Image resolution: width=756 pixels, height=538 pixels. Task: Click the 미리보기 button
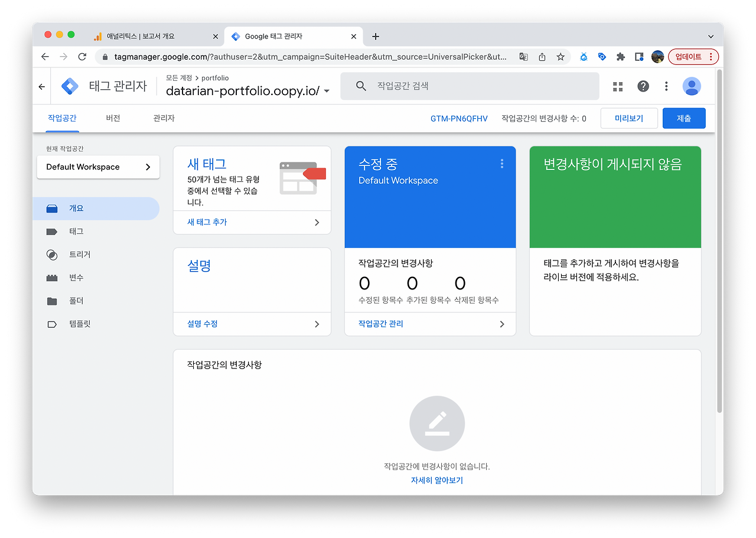click(x=629, y=118)
